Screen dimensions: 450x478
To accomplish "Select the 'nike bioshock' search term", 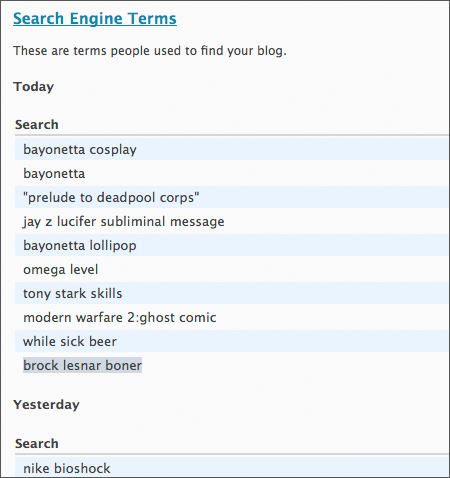I will pyautogui.click(x=67, y=468).
